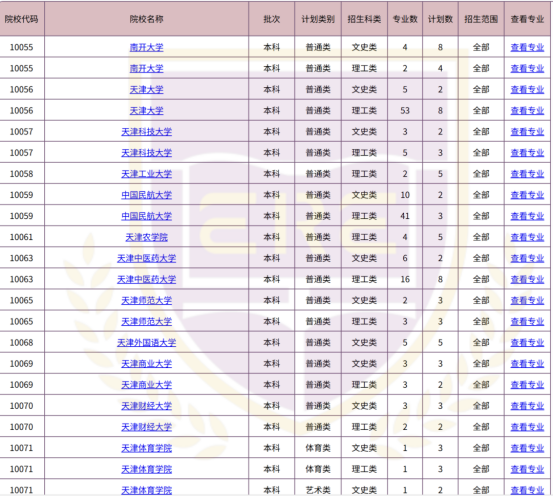
Task: Select 体育类 cell in 天津体育学院 理工类 row
Action: point(318,469)
